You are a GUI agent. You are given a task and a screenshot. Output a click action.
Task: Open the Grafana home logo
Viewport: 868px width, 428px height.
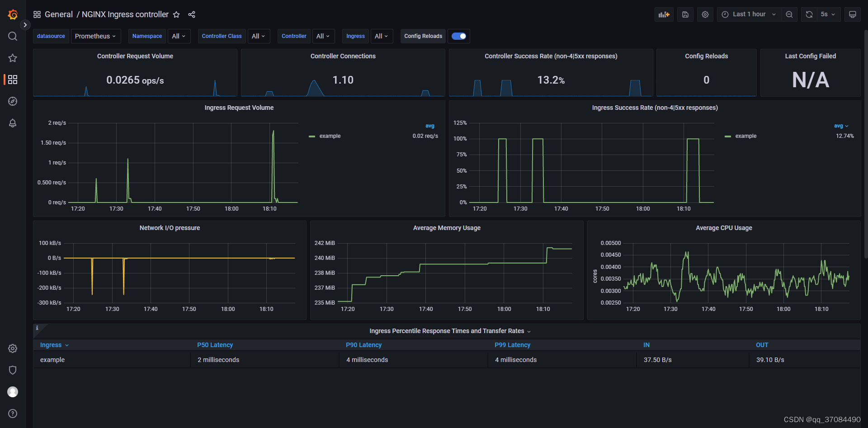[13, 14]
